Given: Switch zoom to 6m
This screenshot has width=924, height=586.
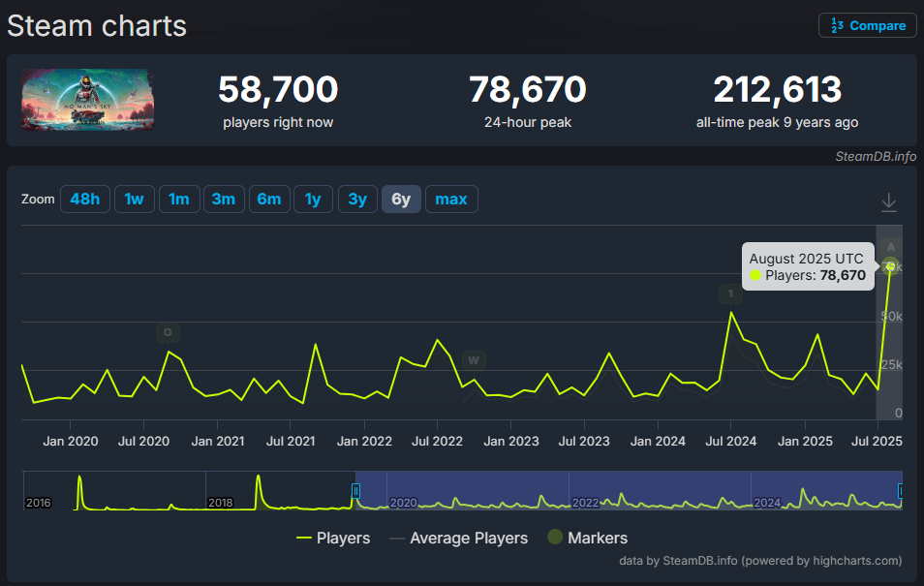Looking at the screenshot, I should coord(268,200).
